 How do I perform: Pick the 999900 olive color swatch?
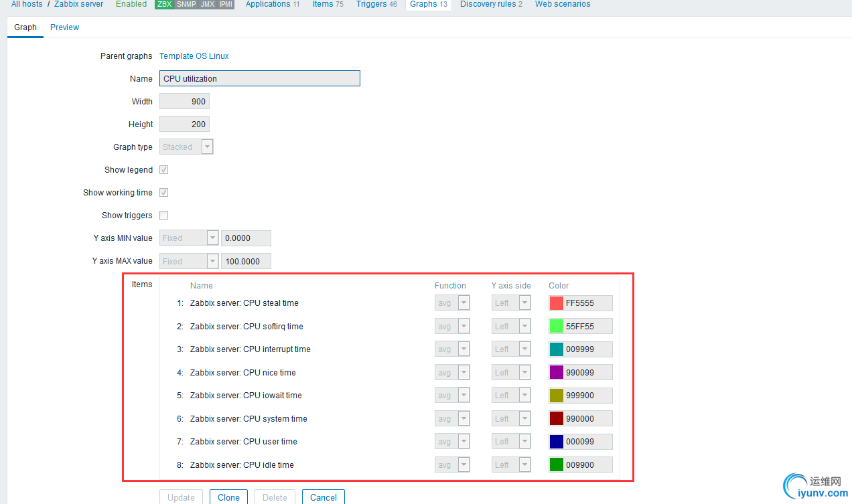[557, 396]
